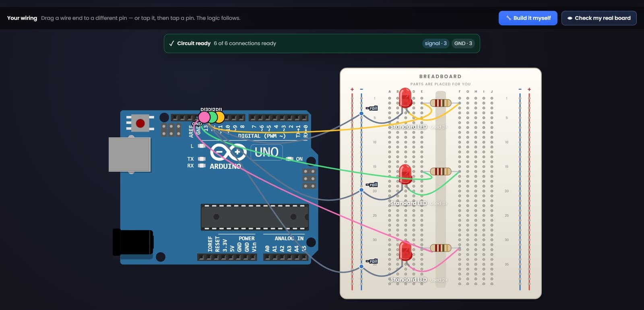Click PARTS ARE PLACED FOR YOU text
This screenshot has width=644, height=310.
(440, 84)
